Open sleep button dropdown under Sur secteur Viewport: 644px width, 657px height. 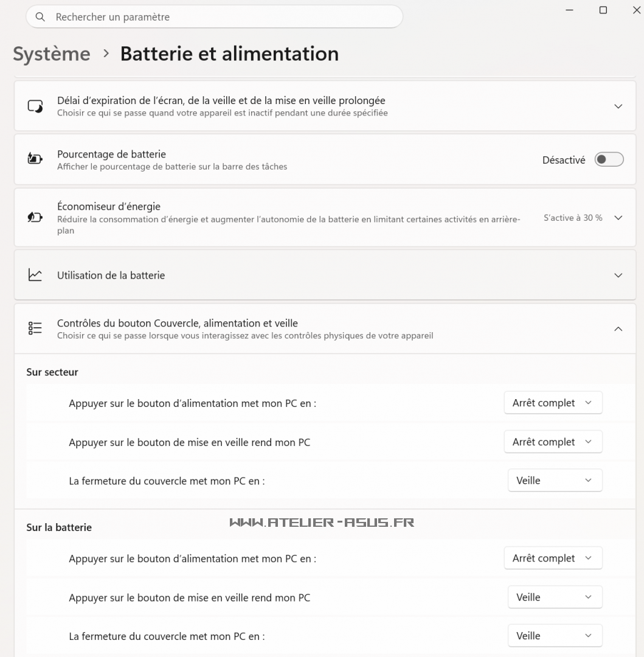coord(553,442)
